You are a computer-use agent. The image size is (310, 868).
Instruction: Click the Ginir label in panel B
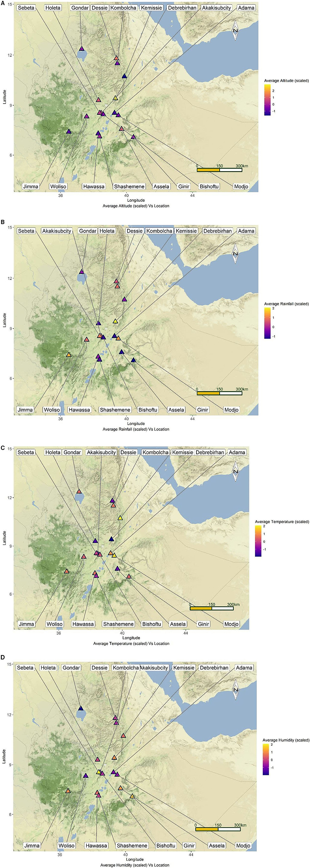coord(203,410)
